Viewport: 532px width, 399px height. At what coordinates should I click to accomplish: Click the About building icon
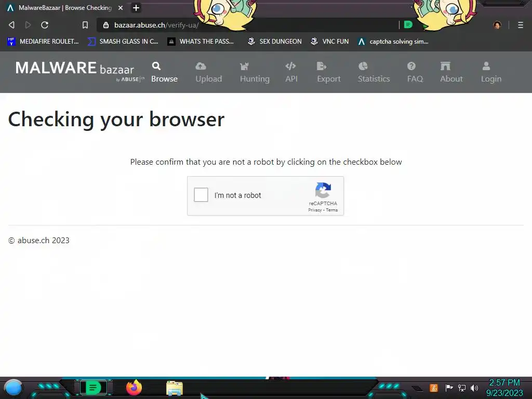pos(445,66)
